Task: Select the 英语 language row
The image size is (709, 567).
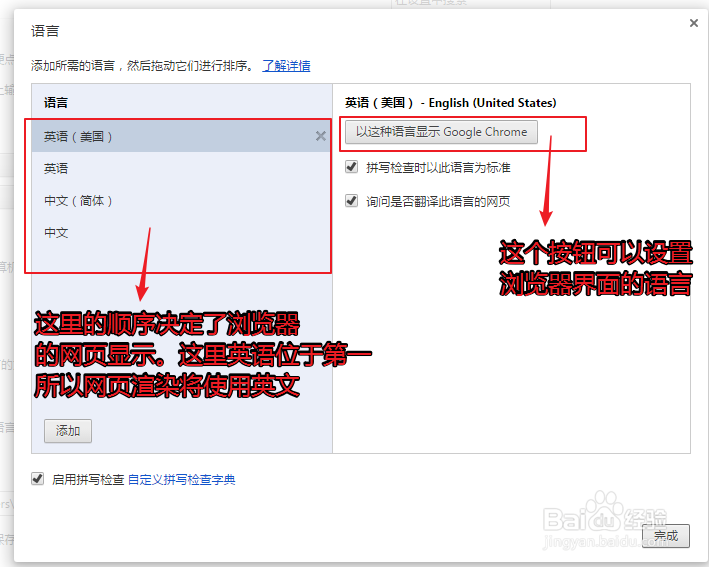Action: click(x=182, y=168)
